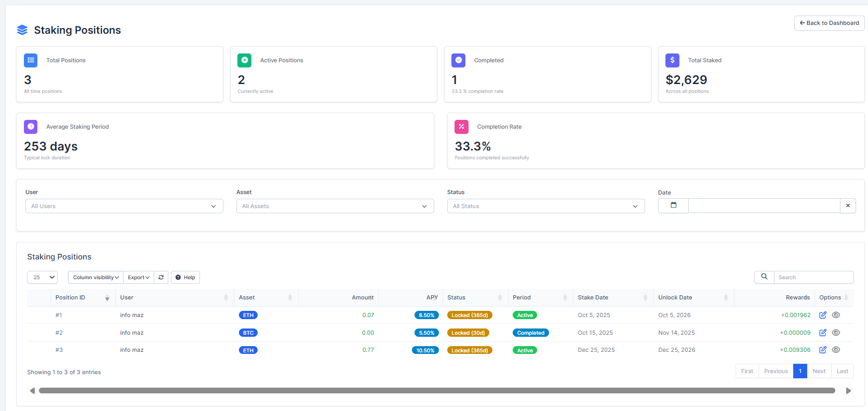Click the calendar icon in Date filter
The width and height of the screenshot is (868, 411).
pyautogui.click(x=673, y=205)
